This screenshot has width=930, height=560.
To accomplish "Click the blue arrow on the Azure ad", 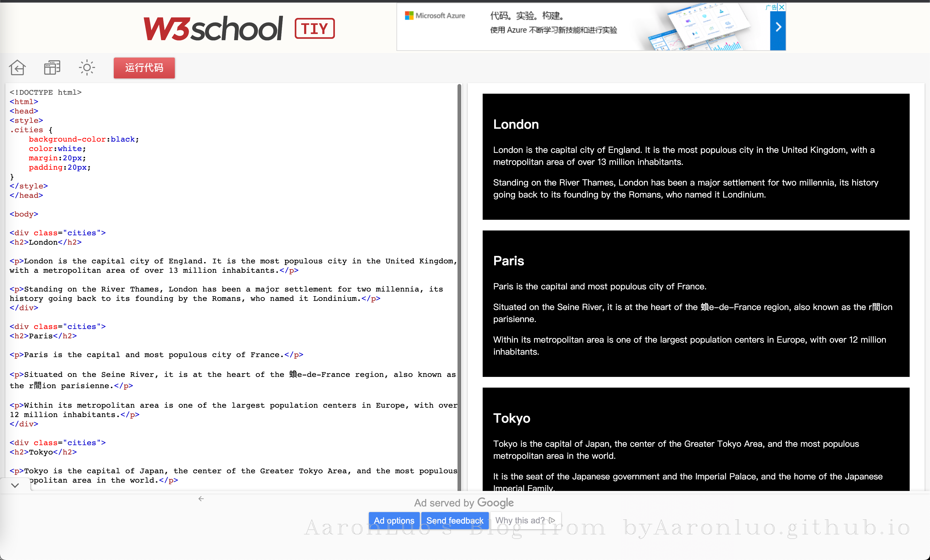I will pos(778,27).
